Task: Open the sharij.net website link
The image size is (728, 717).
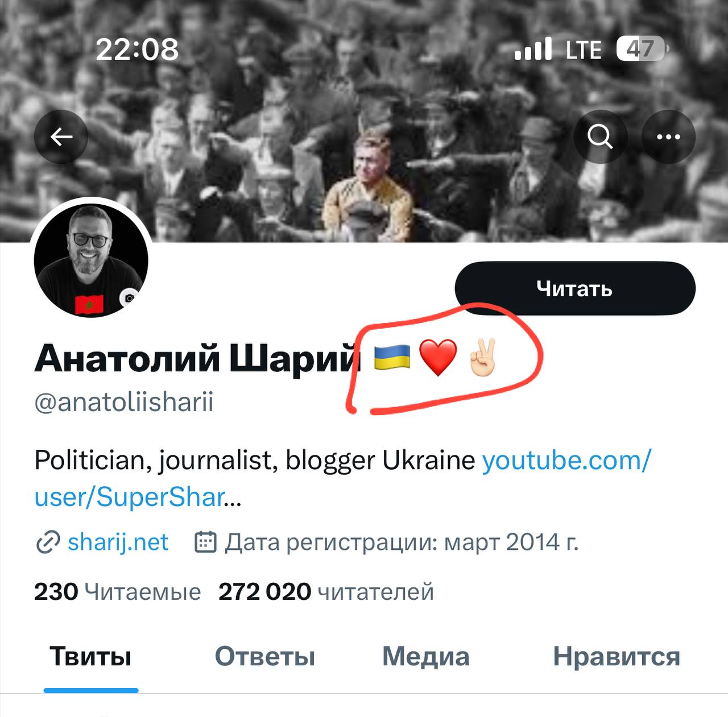Action: pos(118,542)
